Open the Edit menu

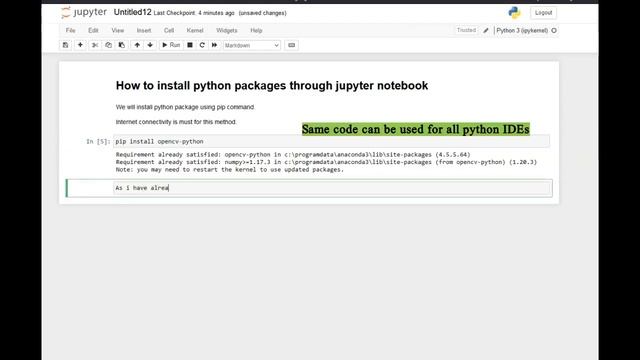tap(93, 31)
